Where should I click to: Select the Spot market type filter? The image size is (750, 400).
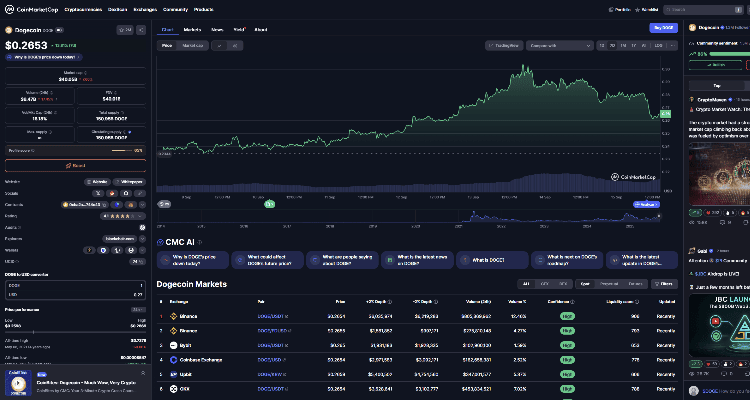pos(585,284)
